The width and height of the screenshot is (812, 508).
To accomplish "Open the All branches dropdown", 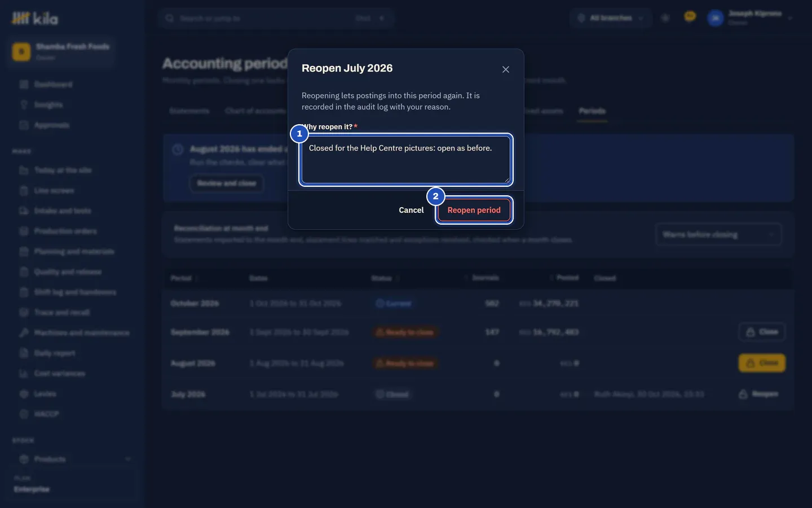I will [611, 18].
